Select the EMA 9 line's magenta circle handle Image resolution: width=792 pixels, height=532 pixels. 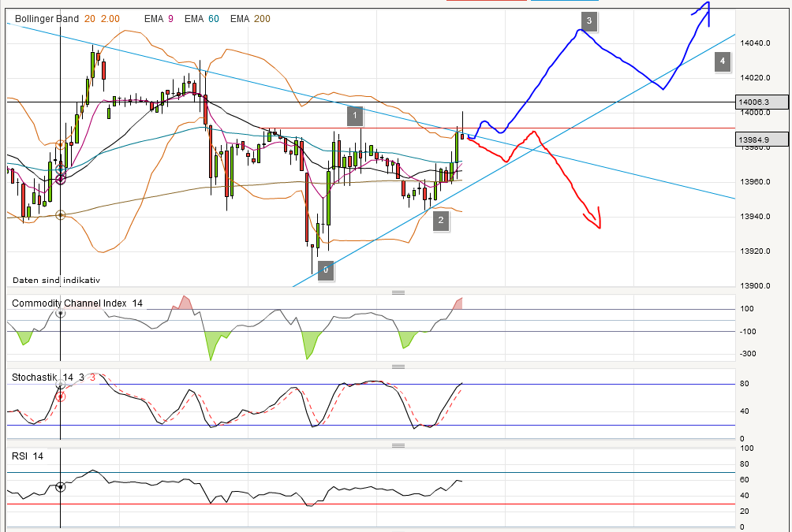point(60,180)
